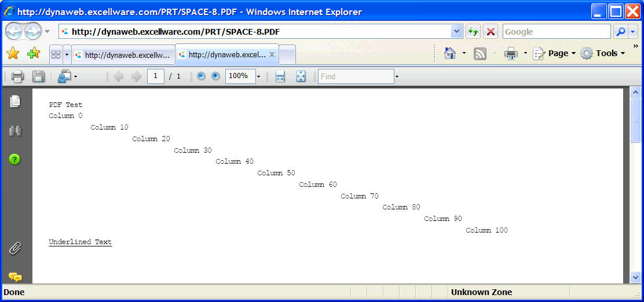Open the Tools menu
Viewport: 644px width, 302px height.
click(x=603, y=53)
